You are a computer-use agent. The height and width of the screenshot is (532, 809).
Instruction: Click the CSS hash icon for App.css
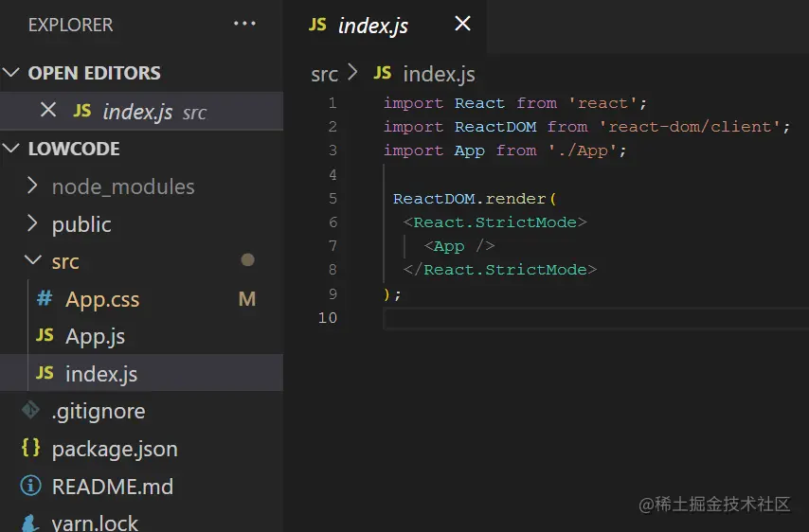click(45, 298)
